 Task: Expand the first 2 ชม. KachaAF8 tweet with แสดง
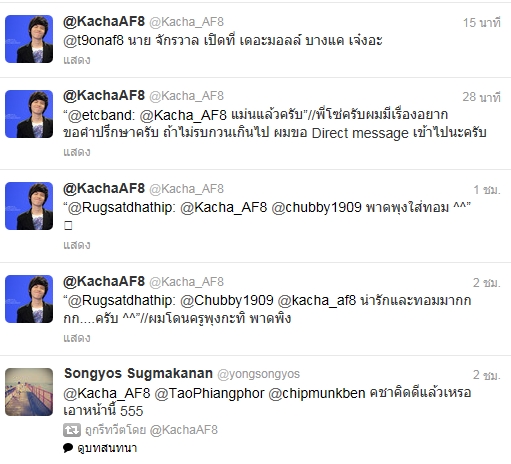click(77, 338)
